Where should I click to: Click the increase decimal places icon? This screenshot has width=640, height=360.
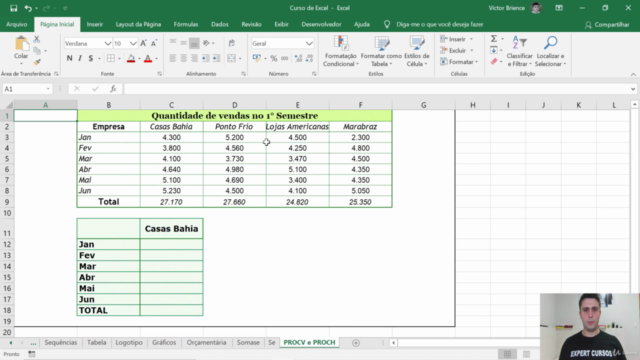tap(298, 58)
